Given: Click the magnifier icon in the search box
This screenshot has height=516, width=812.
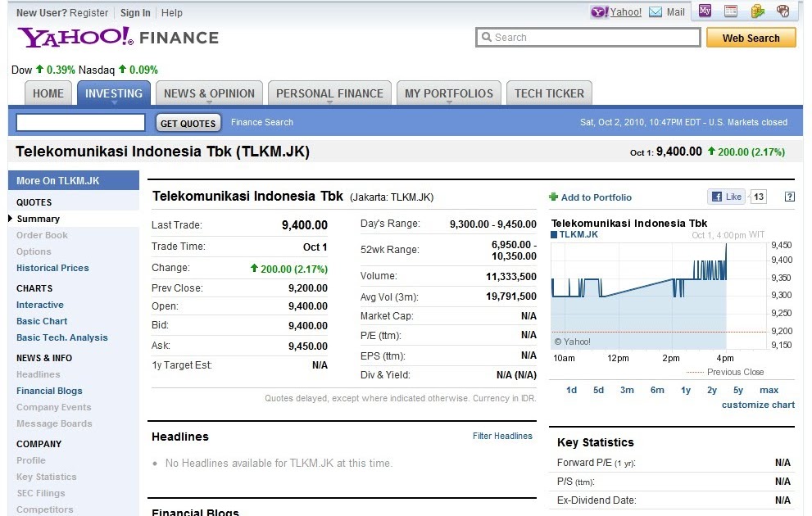Looking at the screenshot, I should [x=486, y=37].
